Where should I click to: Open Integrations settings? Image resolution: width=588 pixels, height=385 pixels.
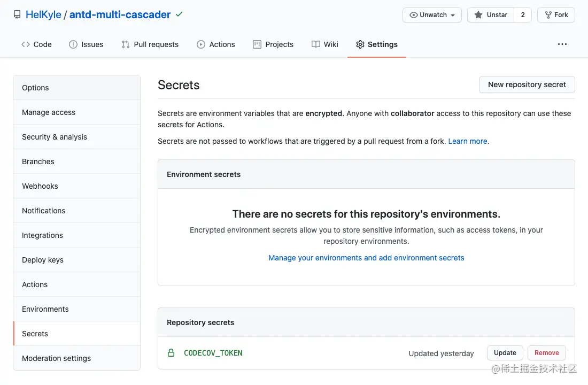click(x=77, y=235)
